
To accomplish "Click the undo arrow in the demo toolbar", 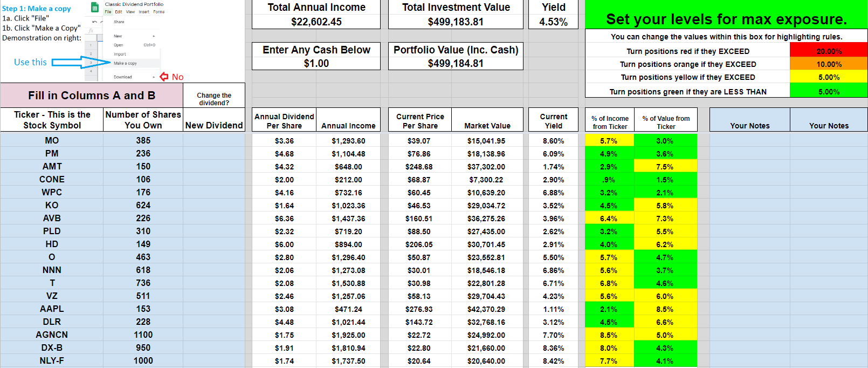I will (x=95, y=22).
